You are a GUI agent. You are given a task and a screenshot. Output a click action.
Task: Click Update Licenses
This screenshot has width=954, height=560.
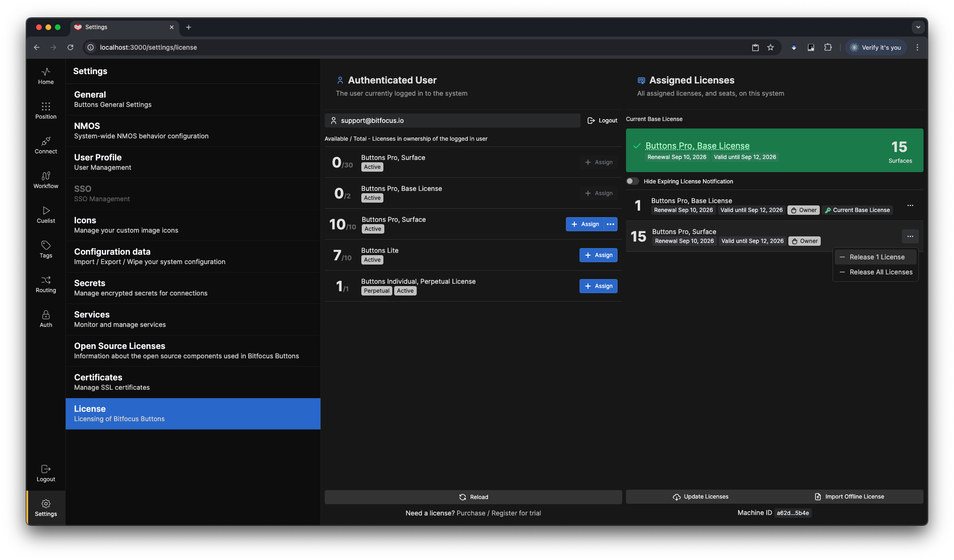[x=700, y=497]
